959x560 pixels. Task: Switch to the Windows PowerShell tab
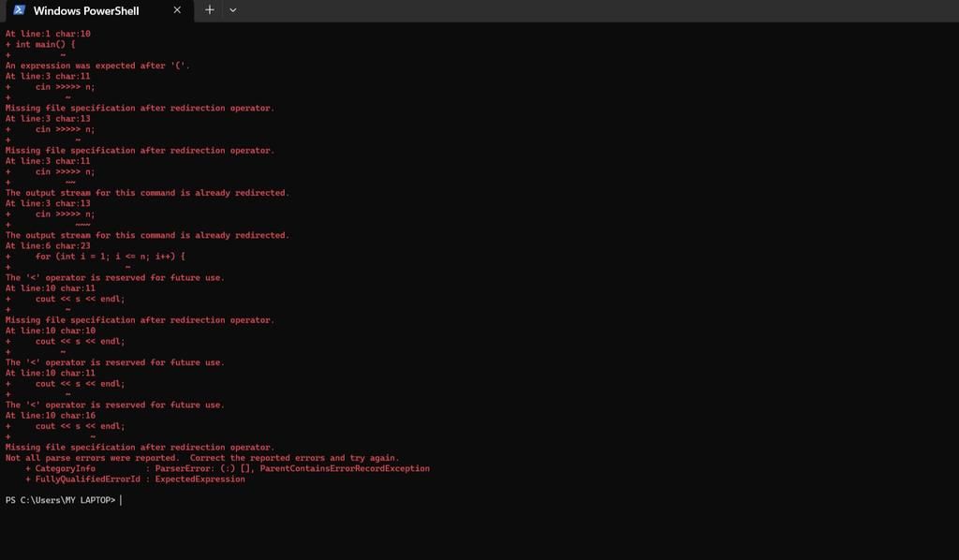point(89,11)
